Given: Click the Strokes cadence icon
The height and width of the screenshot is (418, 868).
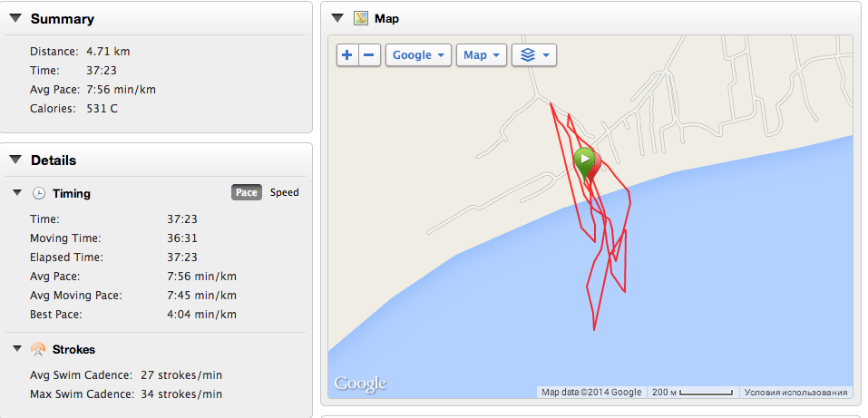Looking at the screenshot, I should 39,349.
